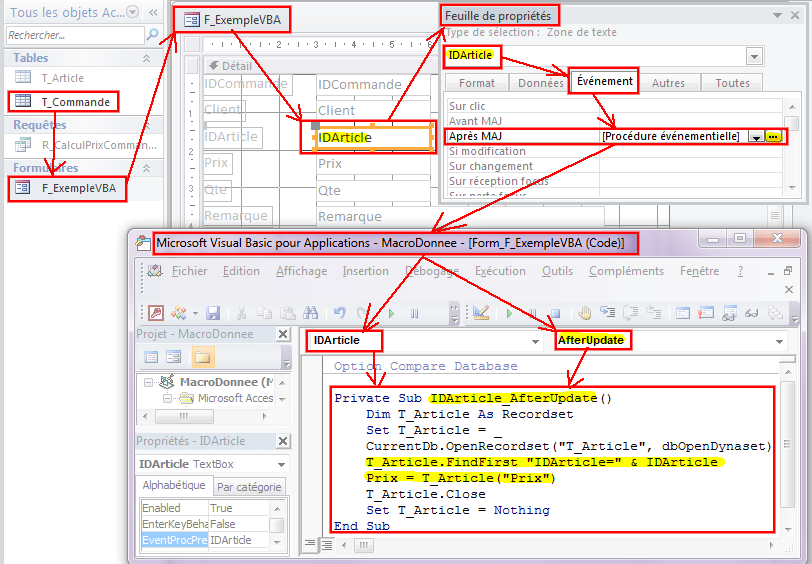Switch to Toutes tab in property sheet

point(732,83)
